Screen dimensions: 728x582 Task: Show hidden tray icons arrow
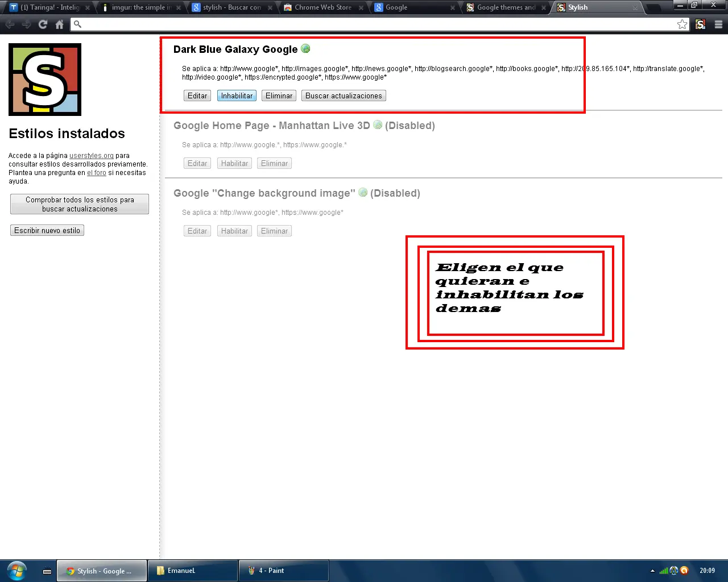click(652, 571)
